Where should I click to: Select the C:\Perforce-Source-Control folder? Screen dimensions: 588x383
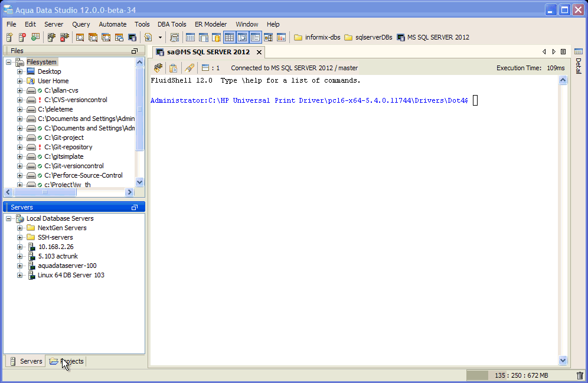83,175
